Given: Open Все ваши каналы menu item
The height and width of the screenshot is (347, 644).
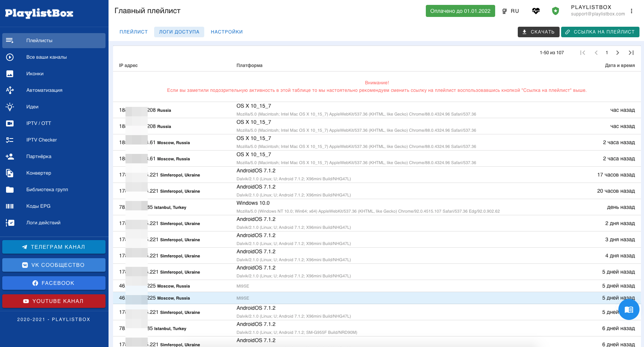Looking at the screenshot, I should 54,57.
